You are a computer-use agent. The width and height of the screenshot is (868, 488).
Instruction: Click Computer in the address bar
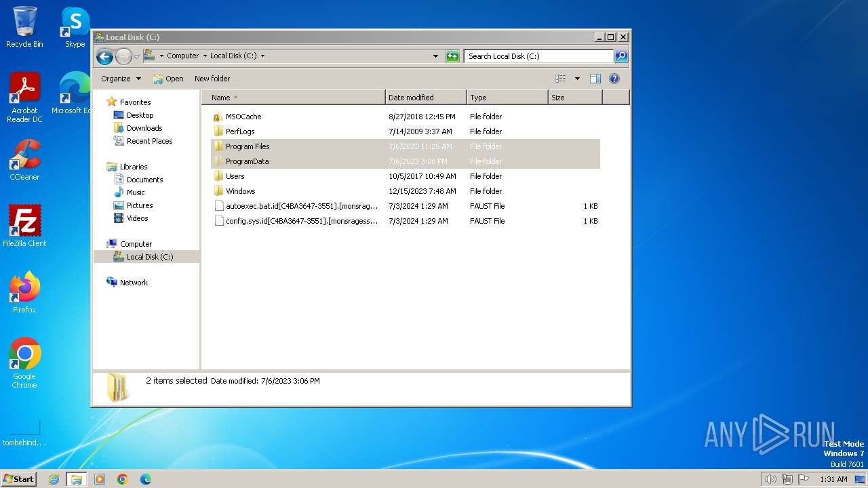(x=183, y=56)
